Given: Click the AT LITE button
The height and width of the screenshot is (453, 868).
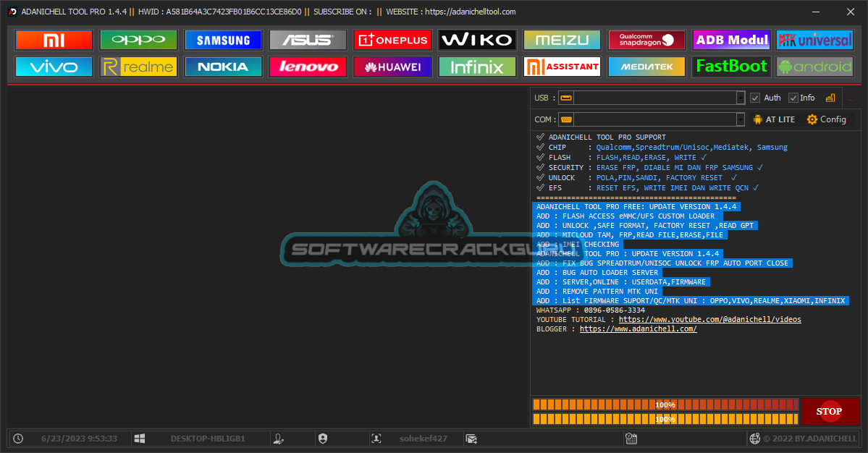Looking at the screenshot, I should tap(774, 119).
